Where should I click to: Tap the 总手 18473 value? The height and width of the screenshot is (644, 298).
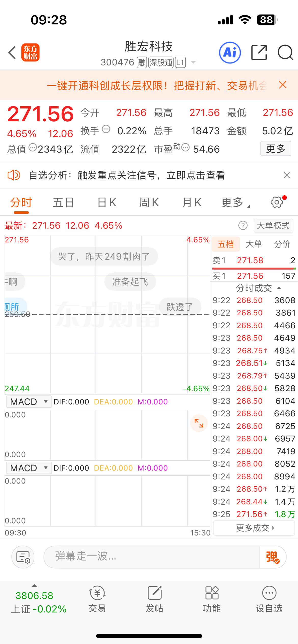click(x=205, y=131)
